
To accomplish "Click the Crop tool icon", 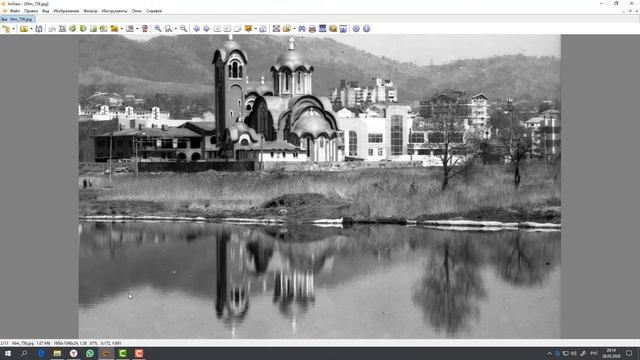I will [x=62, y=29].
